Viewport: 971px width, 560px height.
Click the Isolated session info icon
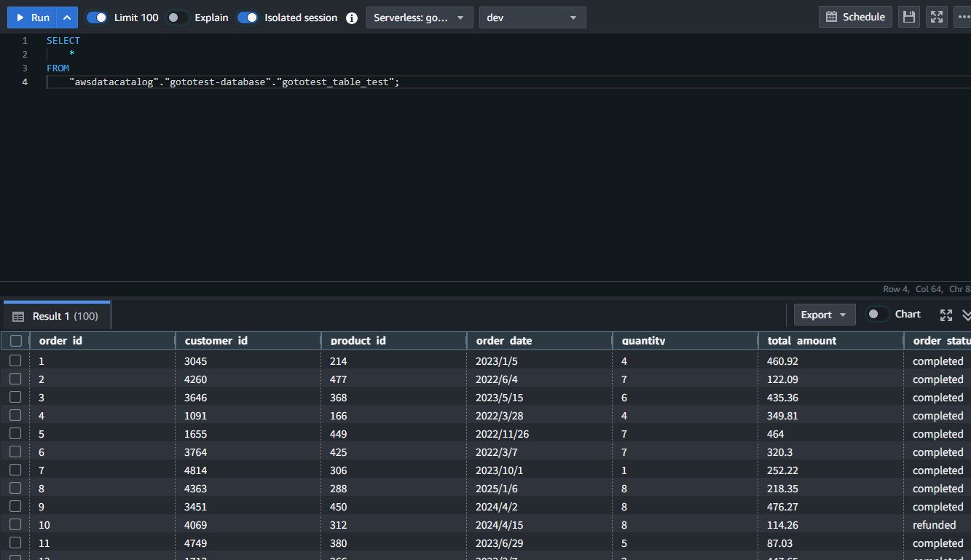(x=352, y=18)
